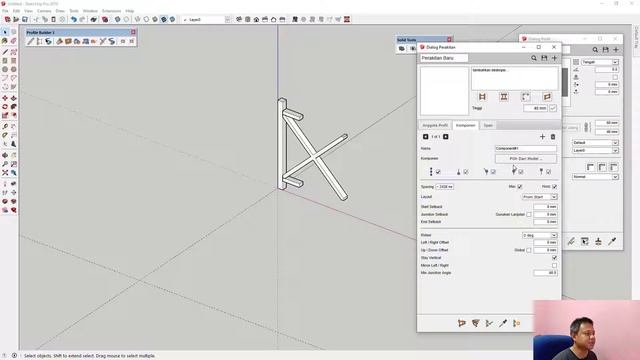Open the Normal dropdown in Dialog Profil
Viewport: 640px width, 360px height.
point(595,177)
